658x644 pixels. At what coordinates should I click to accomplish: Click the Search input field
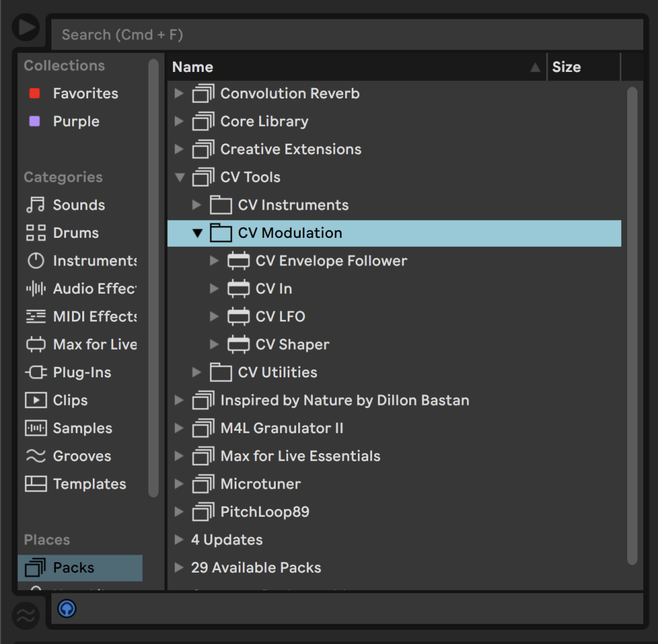347,35
